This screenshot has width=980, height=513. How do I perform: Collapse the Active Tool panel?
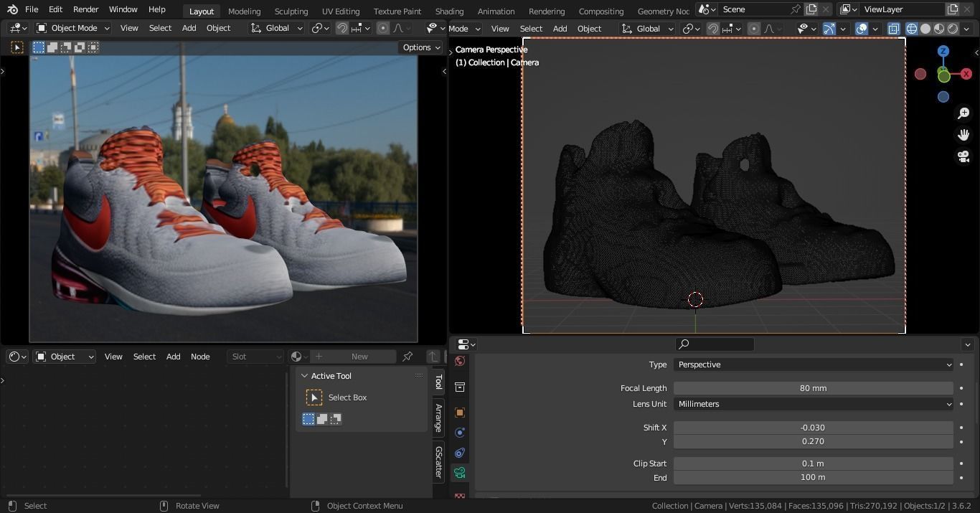tap(304, 376)
